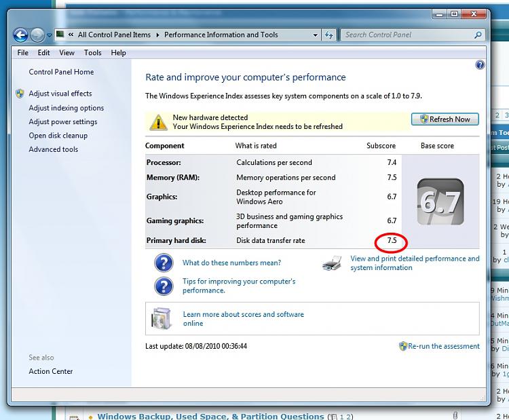
Task: View and print detailed performance information
Action: tap(415, 263)
